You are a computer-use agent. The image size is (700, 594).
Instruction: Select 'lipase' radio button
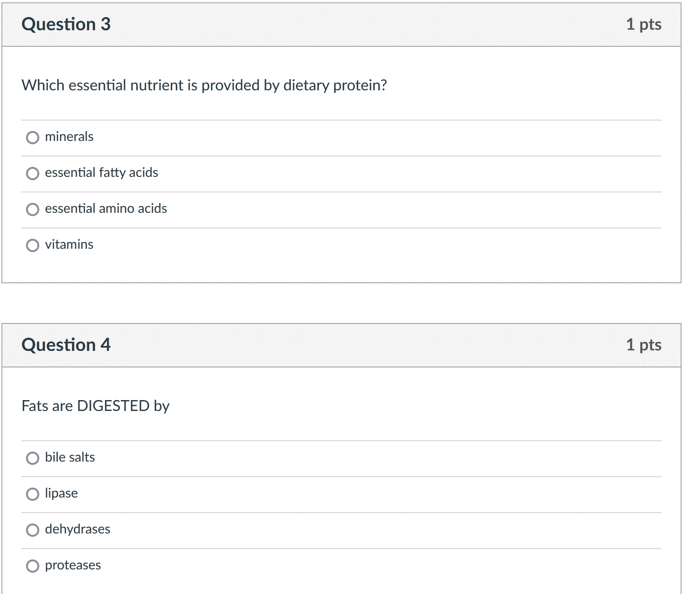tap(33, 494)
